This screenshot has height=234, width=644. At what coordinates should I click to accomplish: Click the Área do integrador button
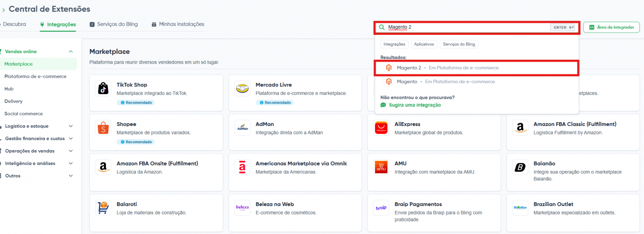point(611,27)
